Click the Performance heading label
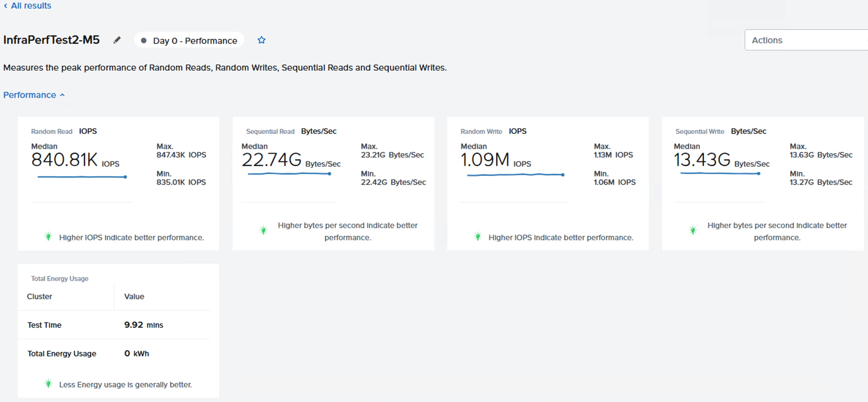The height and width of the screenshot is (402, 868). pos(29,95)
